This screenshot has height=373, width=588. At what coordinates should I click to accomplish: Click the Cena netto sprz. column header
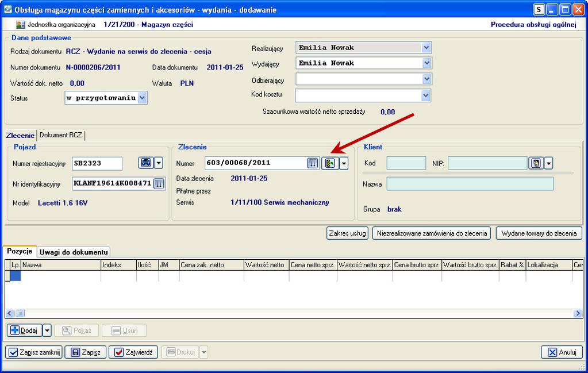[313, 264]
